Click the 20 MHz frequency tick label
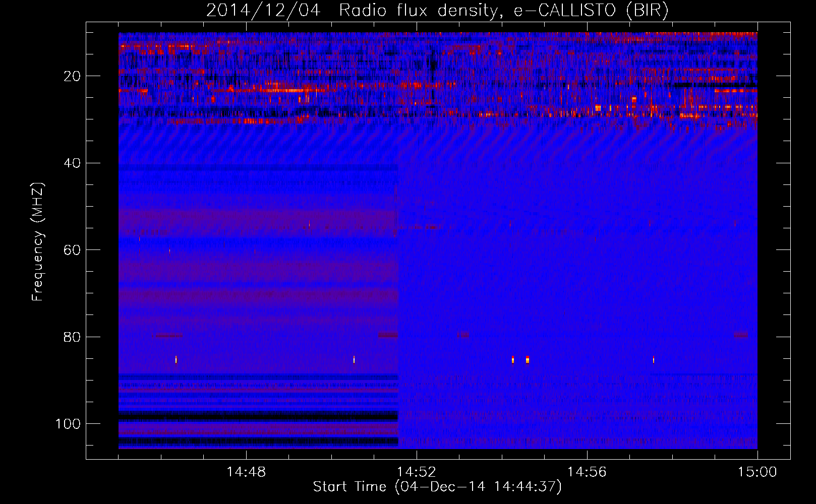Screen dimensions: 816x504 tap(73, 76)
